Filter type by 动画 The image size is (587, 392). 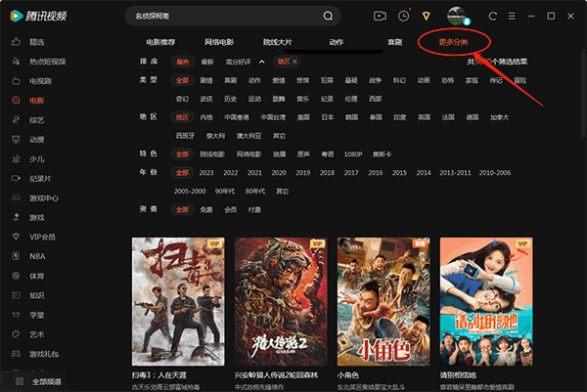pos(423,80)
